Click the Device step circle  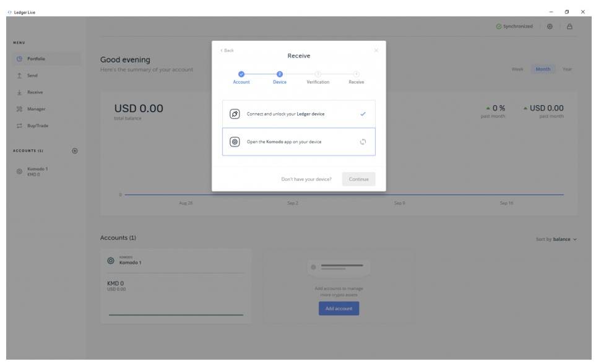pyautogui.click(x=280, y=74)
